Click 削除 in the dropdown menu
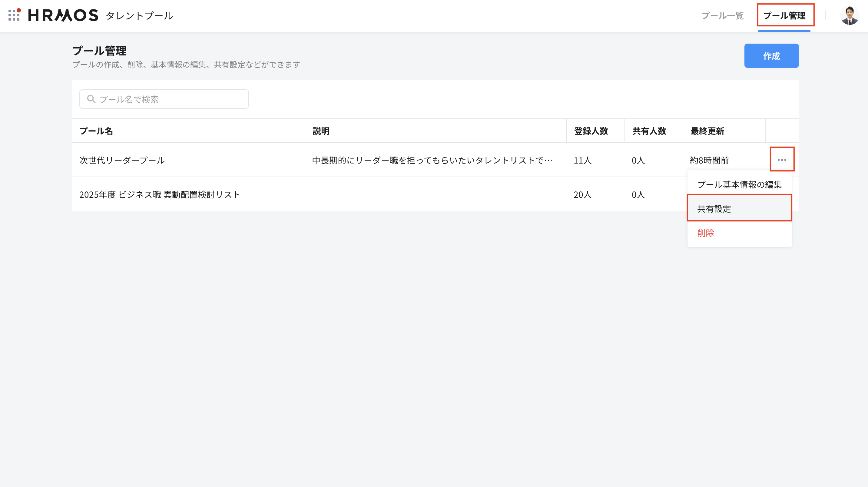Screen dimensions: 868x487 click(706, 233)
